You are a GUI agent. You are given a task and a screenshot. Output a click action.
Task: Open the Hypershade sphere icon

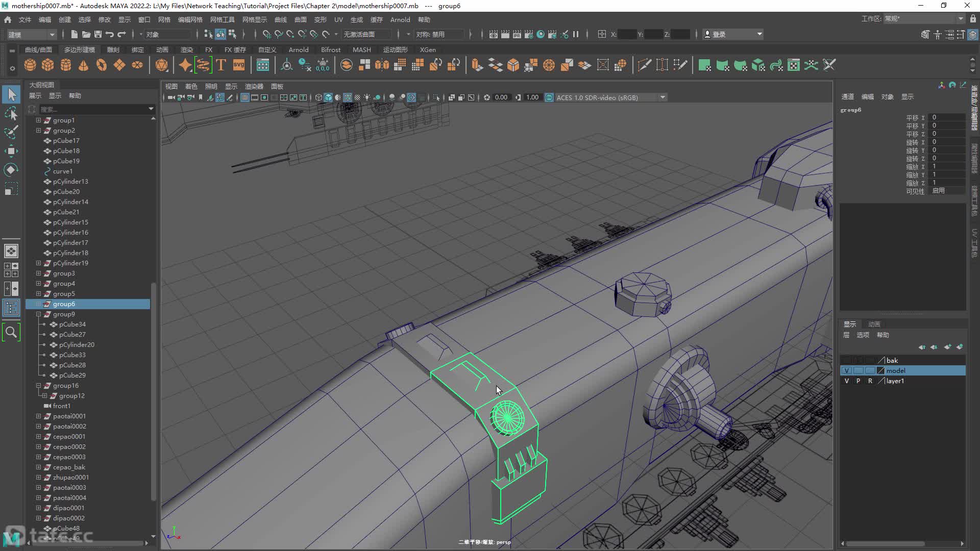click(x=541, y=34)
